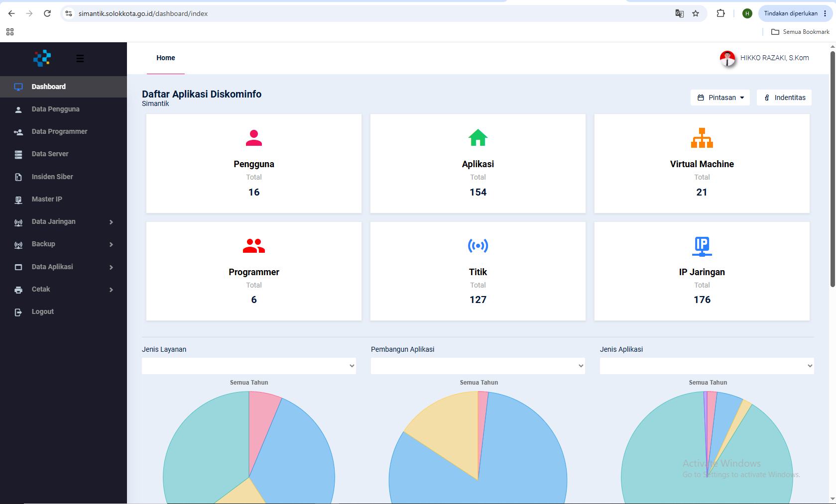Open the Pembangun Aplikasi dropdown
The image size is (836, 504).
[x=478, y=366]
